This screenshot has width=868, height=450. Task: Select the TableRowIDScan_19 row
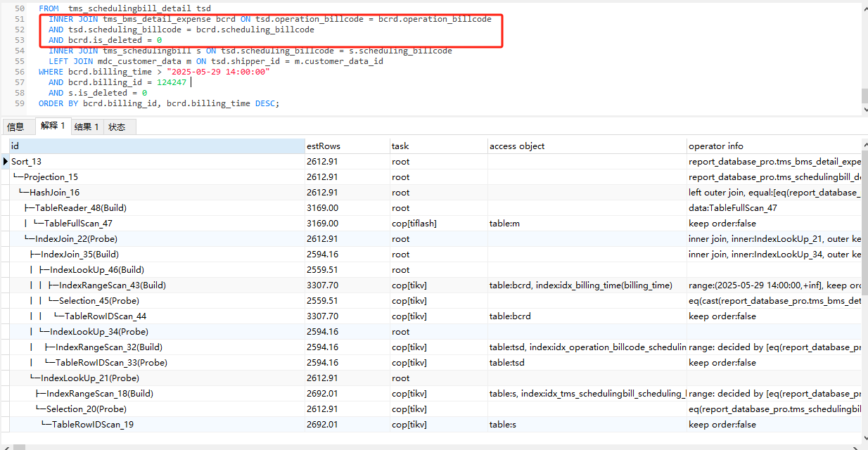[92, 425]
